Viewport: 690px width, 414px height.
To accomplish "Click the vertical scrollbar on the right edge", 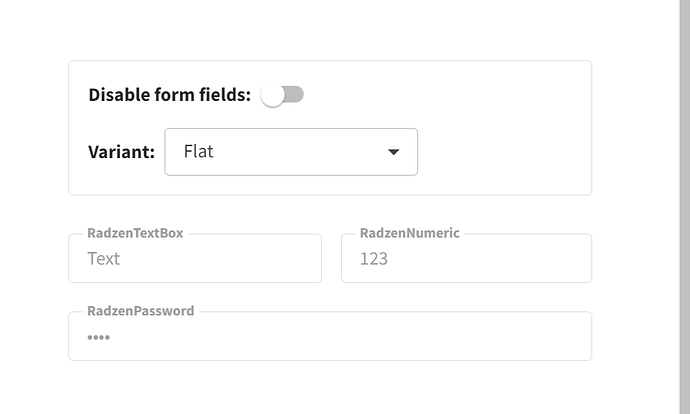I will coord(684,200).
